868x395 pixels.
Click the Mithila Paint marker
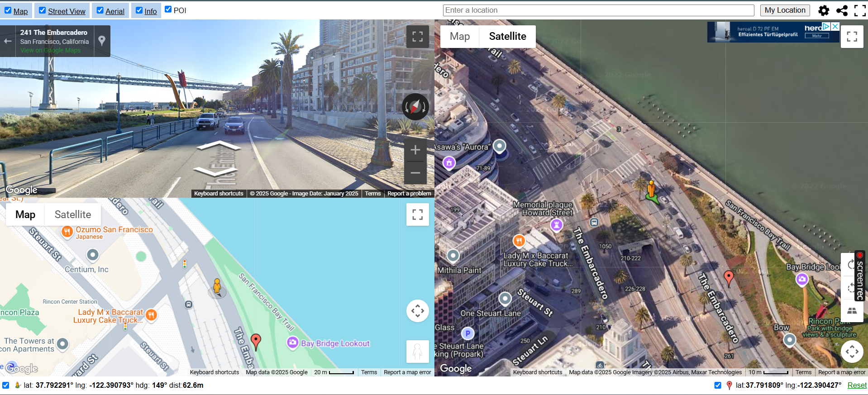click(453, 256)
